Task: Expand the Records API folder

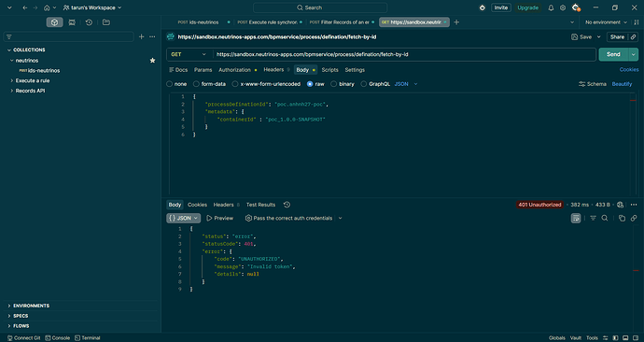Action: click(x=11, y=91)
